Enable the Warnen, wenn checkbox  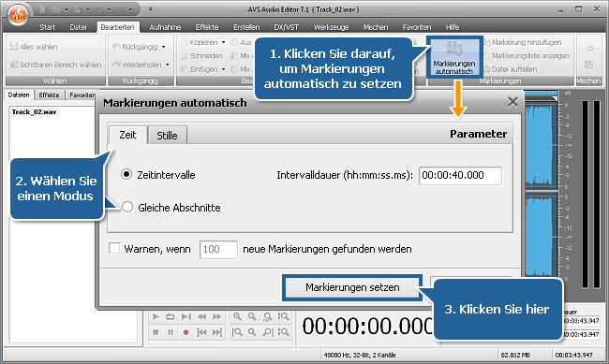pyautogui.click(x=114, y=248)
